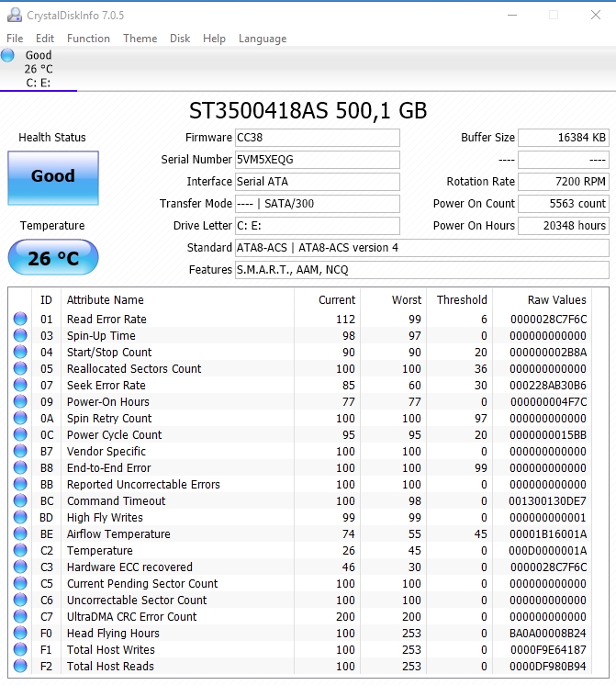
Task: Click raw value 001300130DE7 of Command Timeout
Action: 547,501
